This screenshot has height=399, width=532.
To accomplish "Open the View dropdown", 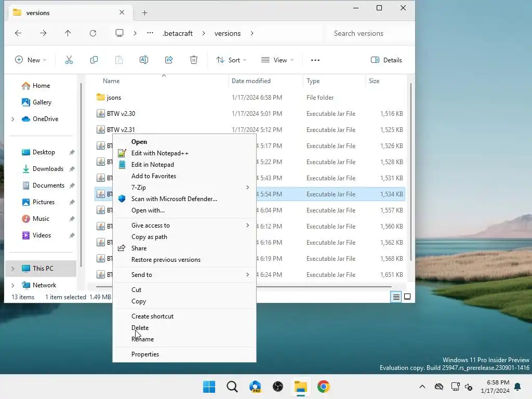I will click(x=277, y=60).
